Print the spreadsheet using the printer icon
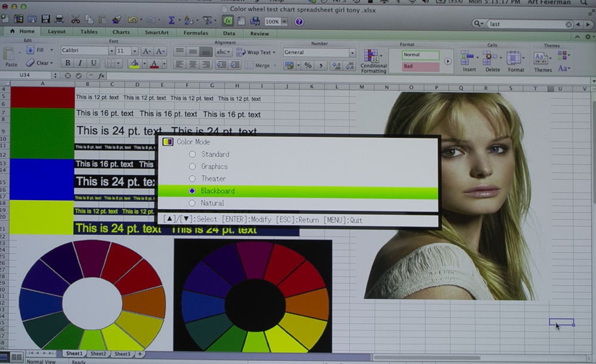 pyautogui.click(x=59, y=19)
